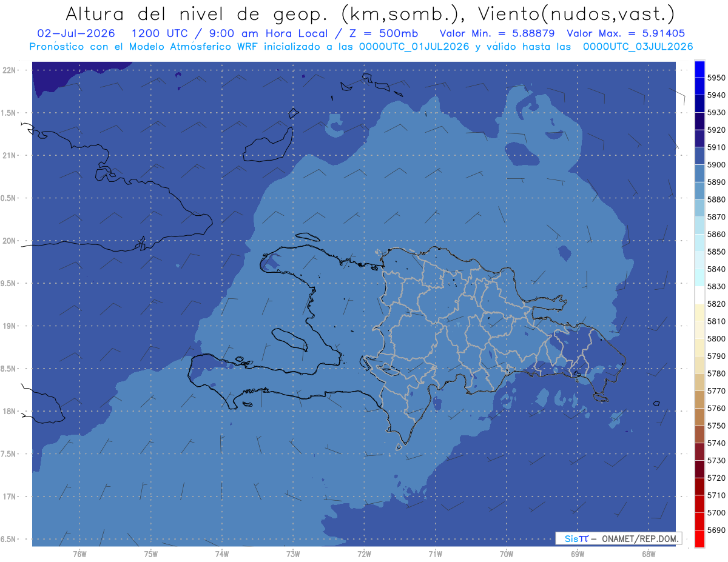
Task: Click the '69W' longitude label
Action: (x=578, y=554)
